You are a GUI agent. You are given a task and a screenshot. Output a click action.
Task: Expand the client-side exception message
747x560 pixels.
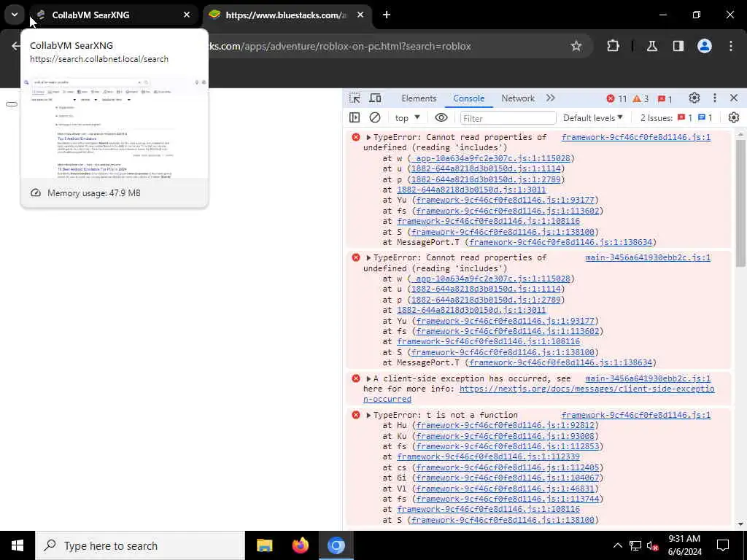368,378
